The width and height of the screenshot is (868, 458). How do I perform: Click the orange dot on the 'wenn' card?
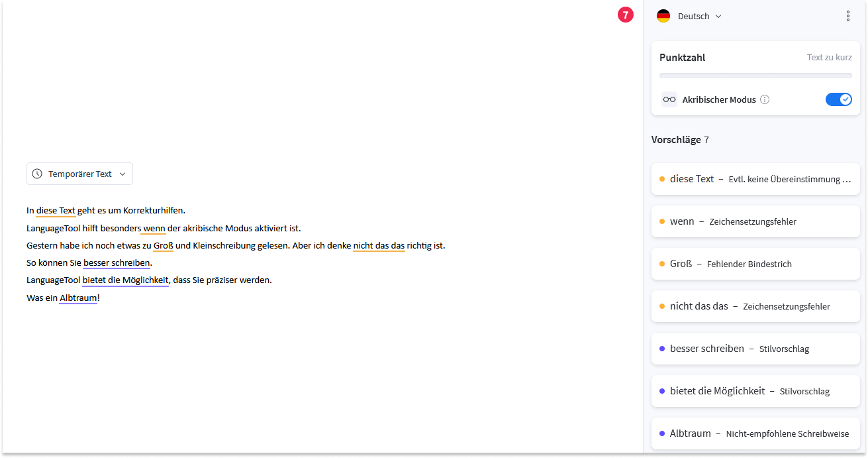click(x=662, y=221)
